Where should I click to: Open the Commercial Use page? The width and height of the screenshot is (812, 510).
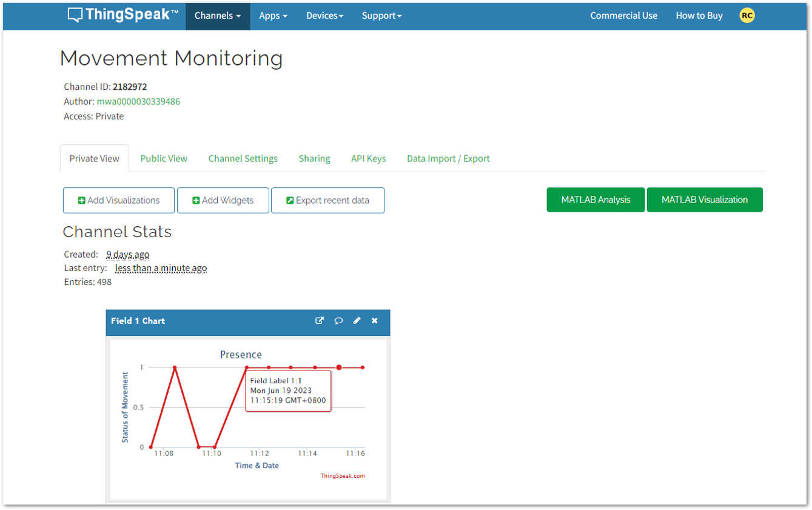coord(623,16)
